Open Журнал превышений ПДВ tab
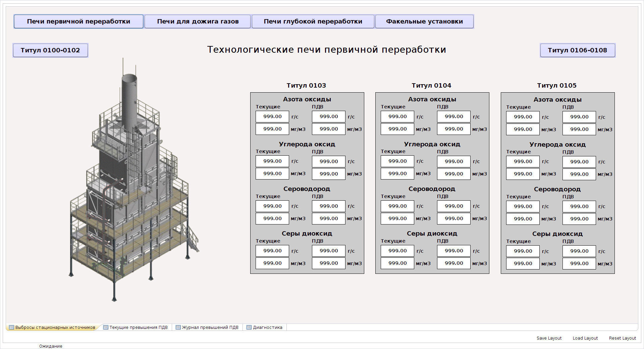The height and width of the screenshot is (349, 644). point(207,327)
